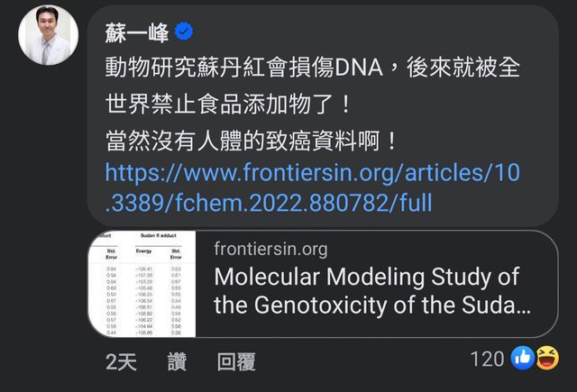Open the frontiersin.org article URL

coord(312,172)
